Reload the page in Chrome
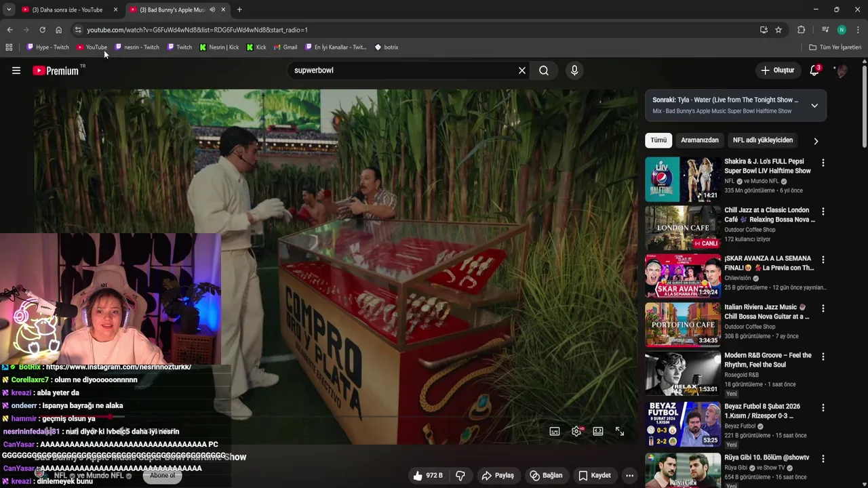Screen dimensions: 868x488 click(42, 30)
